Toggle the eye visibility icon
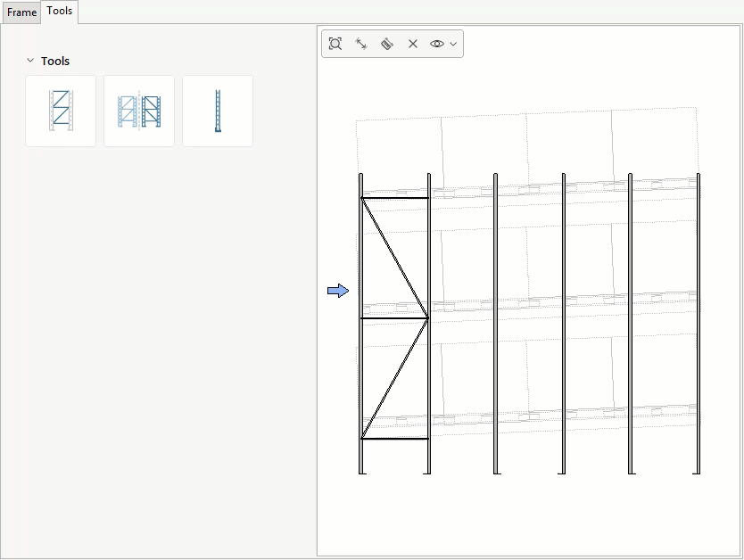Viewport: 744px width, 560px height. coord(437,44)
